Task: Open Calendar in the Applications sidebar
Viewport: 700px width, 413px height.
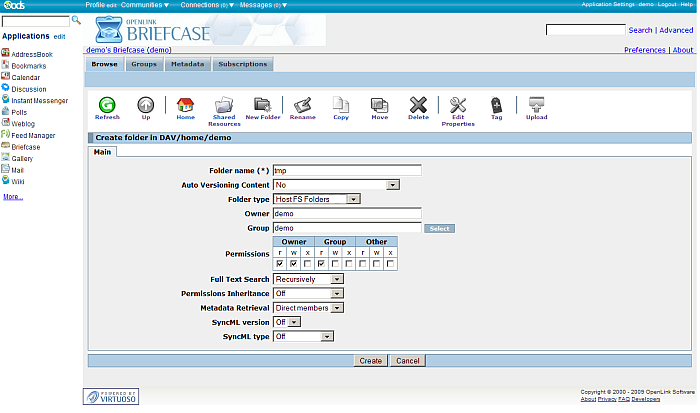Action: [x=26, y=77]
